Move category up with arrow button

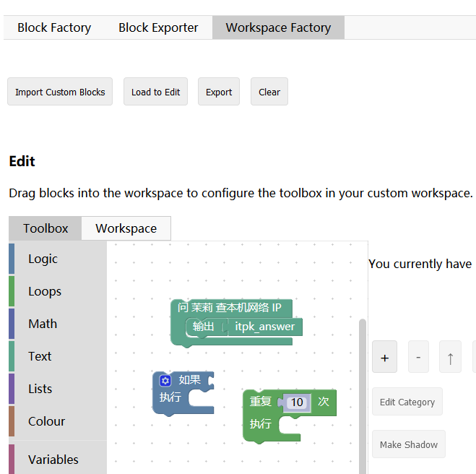[450, 357]
